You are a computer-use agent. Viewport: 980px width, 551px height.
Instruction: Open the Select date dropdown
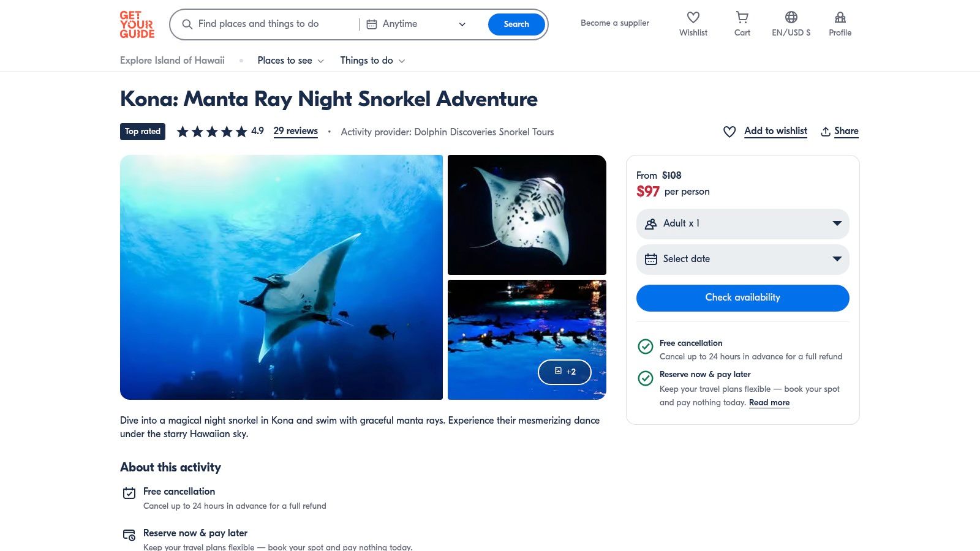(x=742, y=259)
